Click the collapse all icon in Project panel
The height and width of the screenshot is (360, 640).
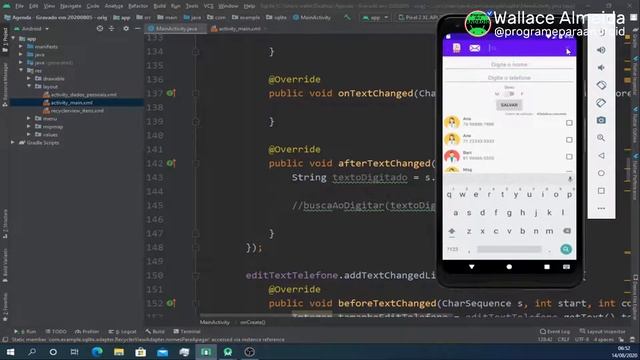[111, 29]
